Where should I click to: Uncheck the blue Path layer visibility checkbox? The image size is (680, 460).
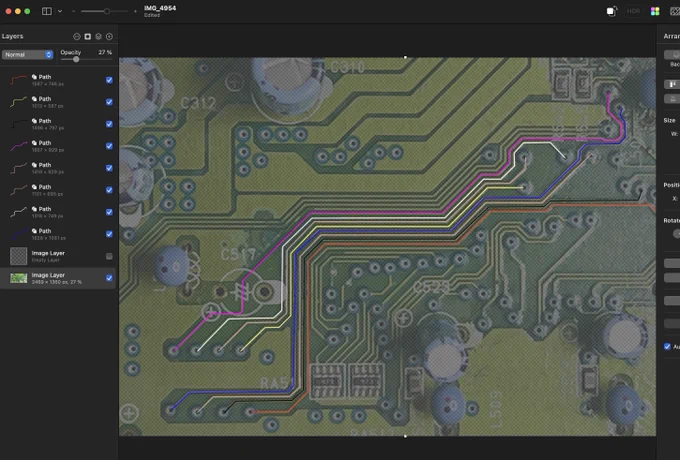pyautogui.click(x=109, y=234)
